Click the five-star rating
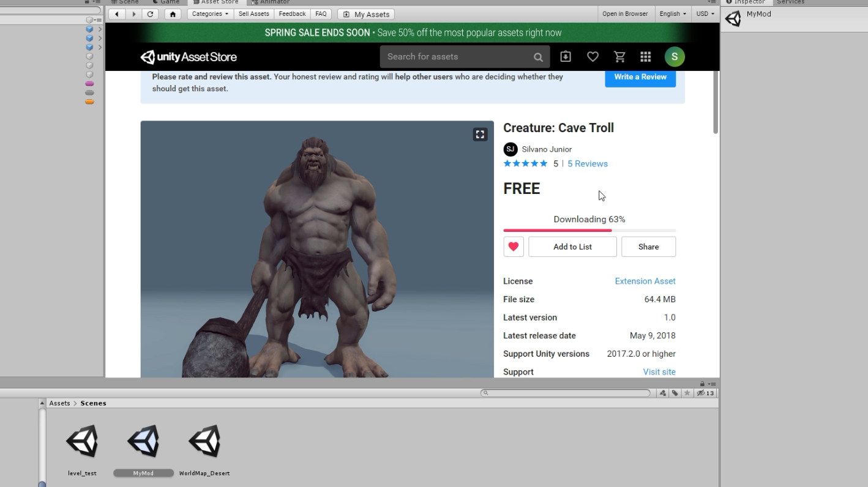The width and height of the screenshot is (868, 487). (x=525, y=164)
